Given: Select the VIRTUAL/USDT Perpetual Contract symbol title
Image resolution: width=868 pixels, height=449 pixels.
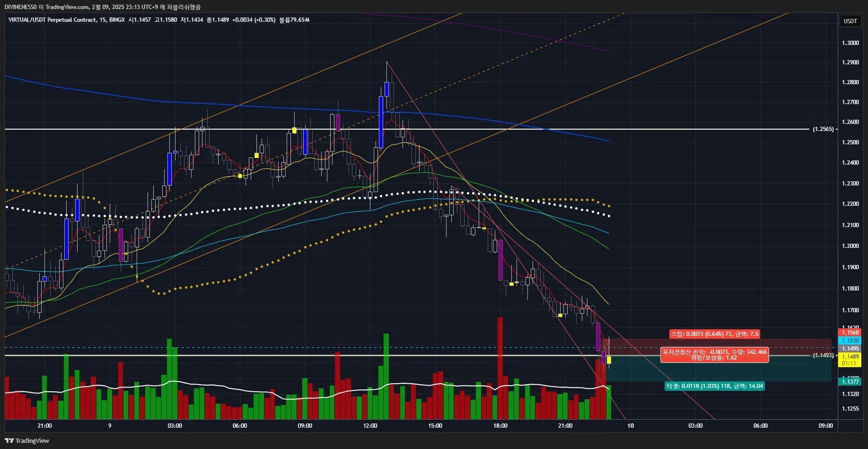Looking at the screenshot, I should coord(52,20).
